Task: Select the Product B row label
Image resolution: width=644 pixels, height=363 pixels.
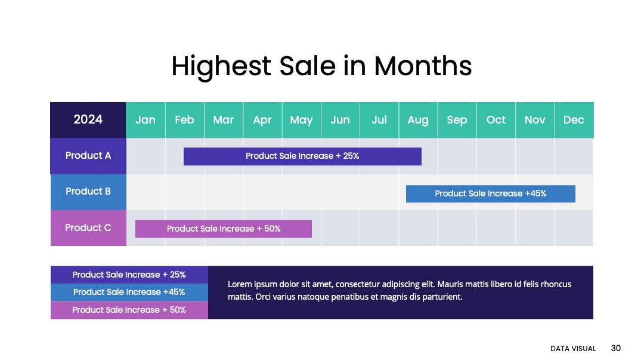Action: (x=88, y=192)
